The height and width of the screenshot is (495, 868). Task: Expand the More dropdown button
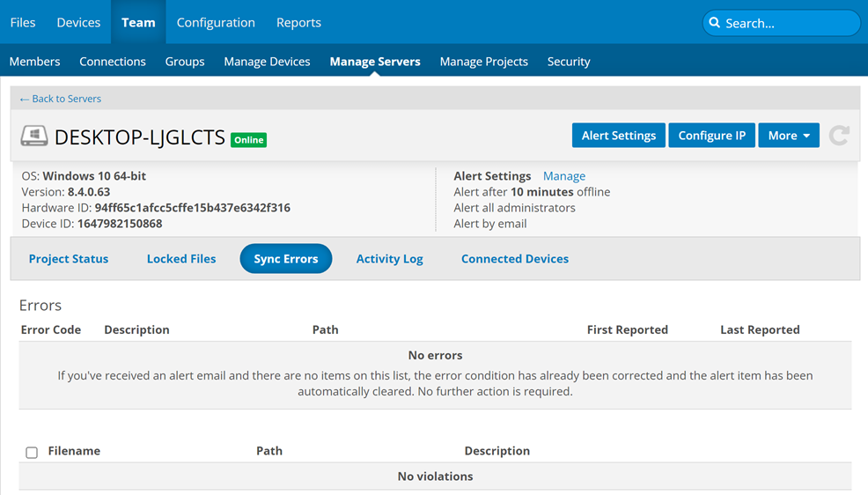pos(788,136)
